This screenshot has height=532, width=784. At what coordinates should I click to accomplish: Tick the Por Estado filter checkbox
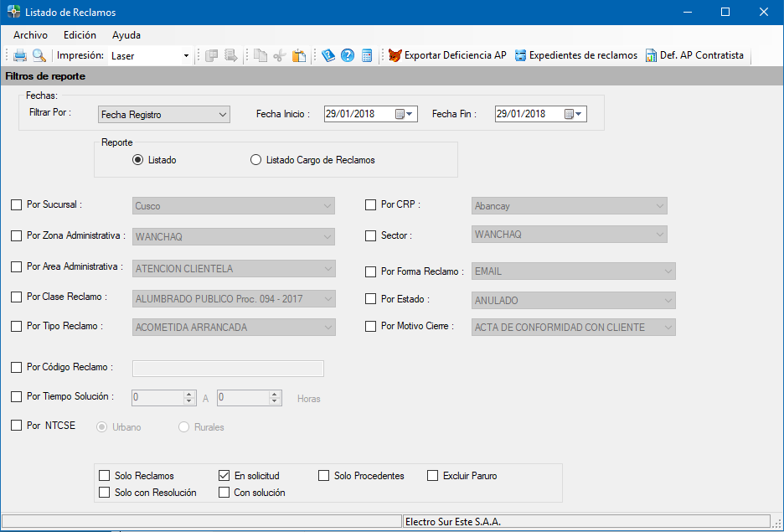tap(371, 299)
